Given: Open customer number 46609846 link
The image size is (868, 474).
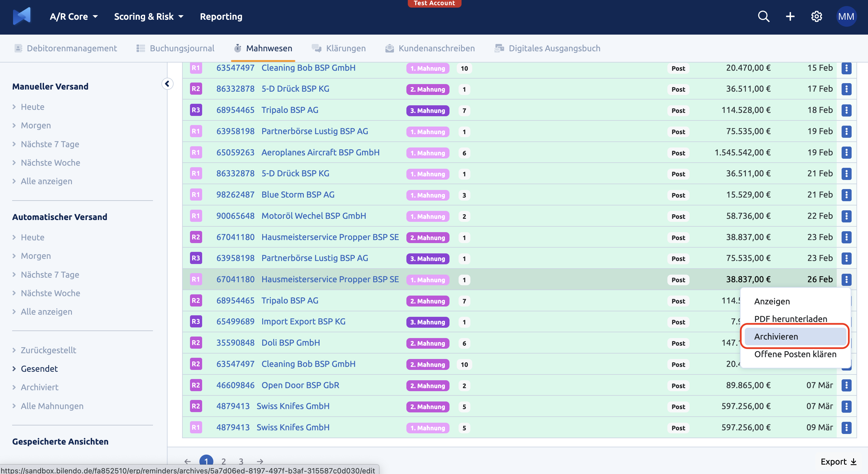Looking at the screenshot, I should [x=235, y=385].
